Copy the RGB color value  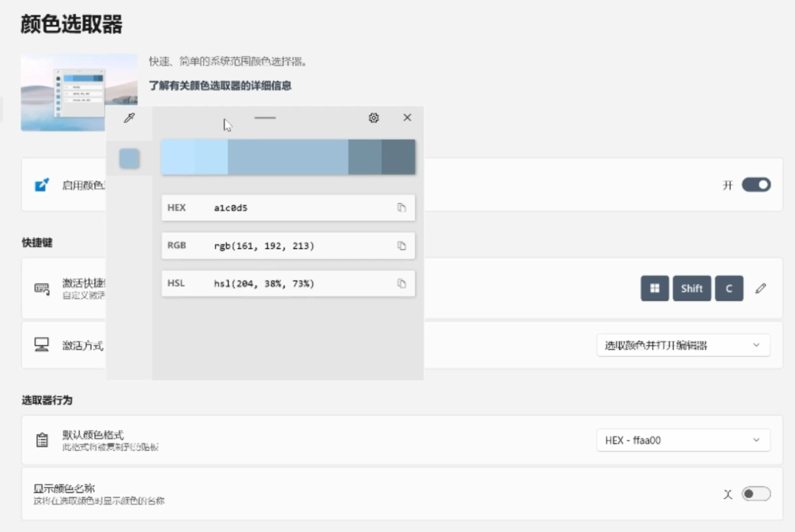401,246
